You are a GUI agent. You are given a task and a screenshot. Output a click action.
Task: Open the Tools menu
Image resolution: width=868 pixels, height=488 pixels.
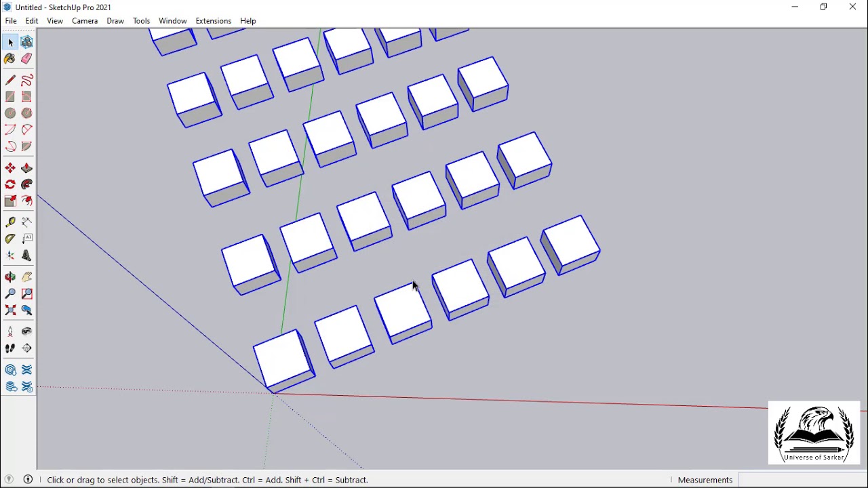pos(141,21)
